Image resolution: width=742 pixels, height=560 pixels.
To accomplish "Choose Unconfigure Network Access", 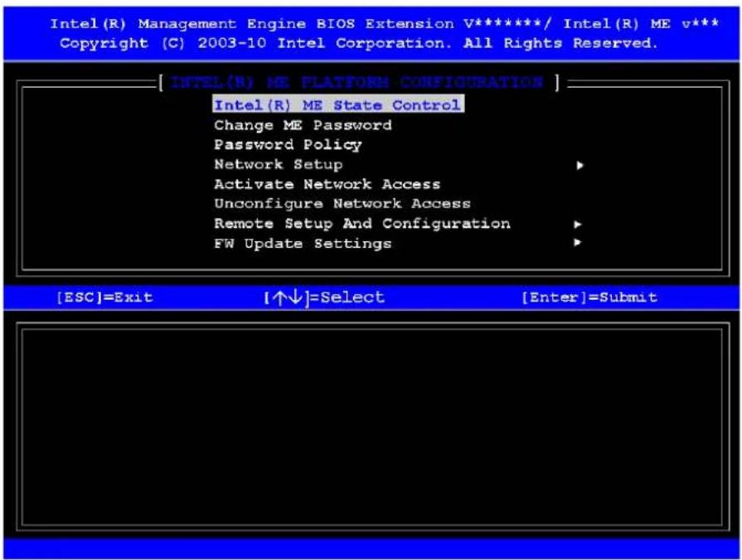I will tap(342, 204).
